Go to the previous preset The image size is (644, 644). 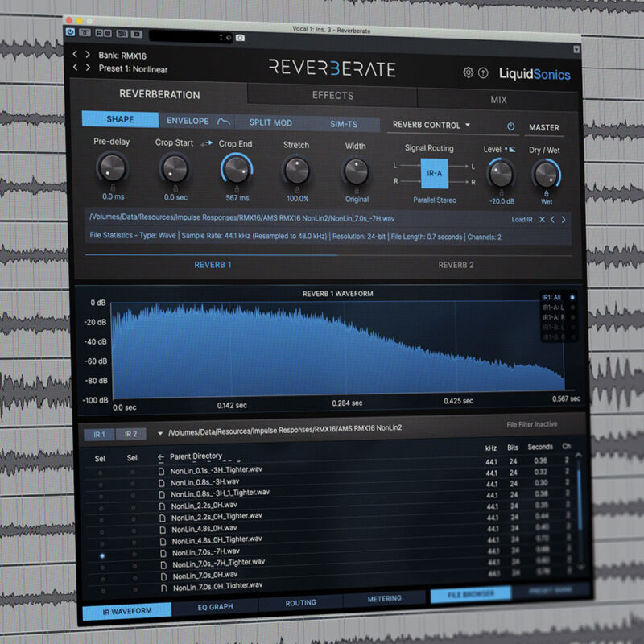click(75, 67)
